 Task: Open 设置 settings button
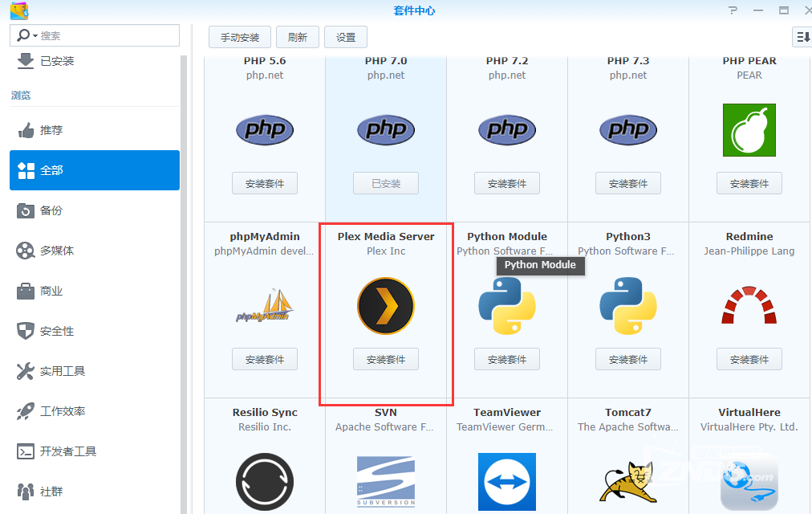[346, 37]
